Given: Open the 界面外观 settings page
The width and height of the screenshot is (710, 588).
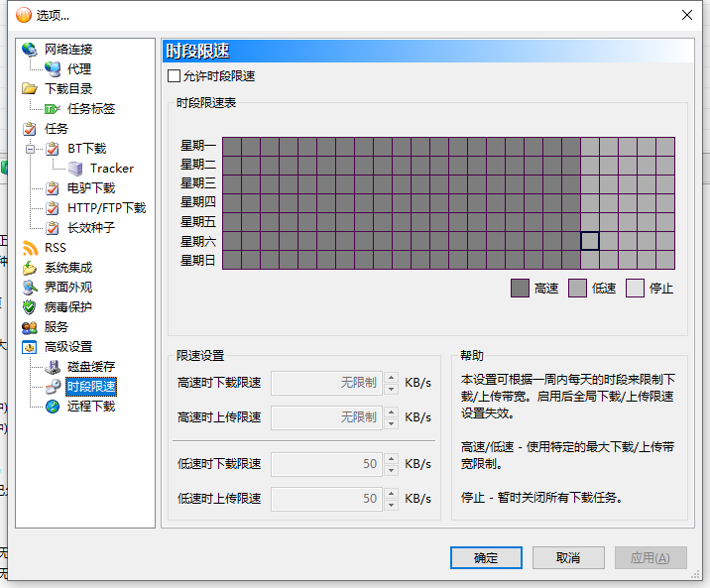Looking at the screenshot, I should pyautogui.click(x=68, y=287).
